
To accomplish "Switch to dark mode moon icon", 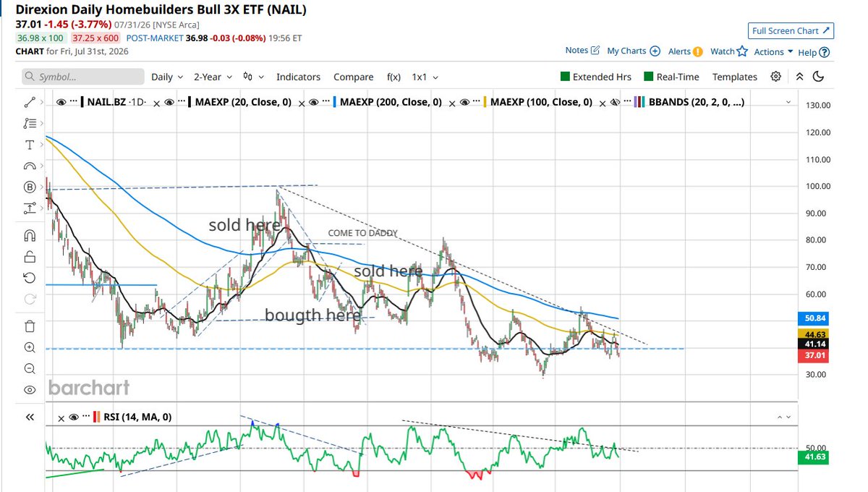I will pyautogui.click(x=819, y=77).
